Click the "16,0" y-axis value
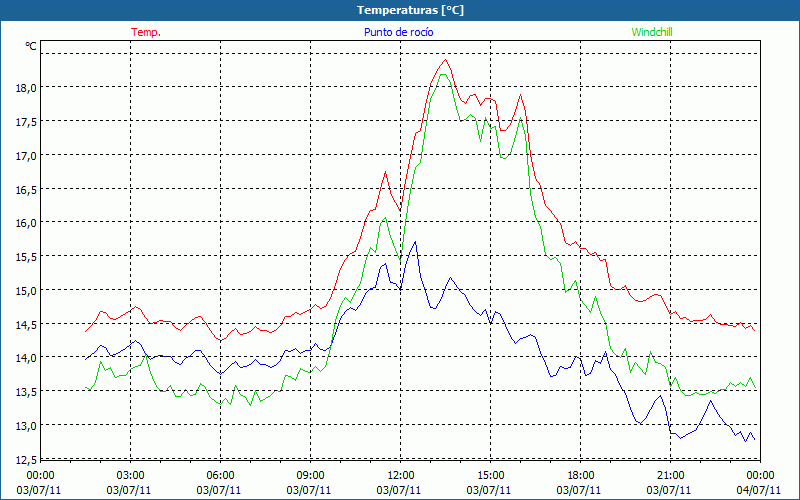This screenshot has height=500, width=800. 27,223
